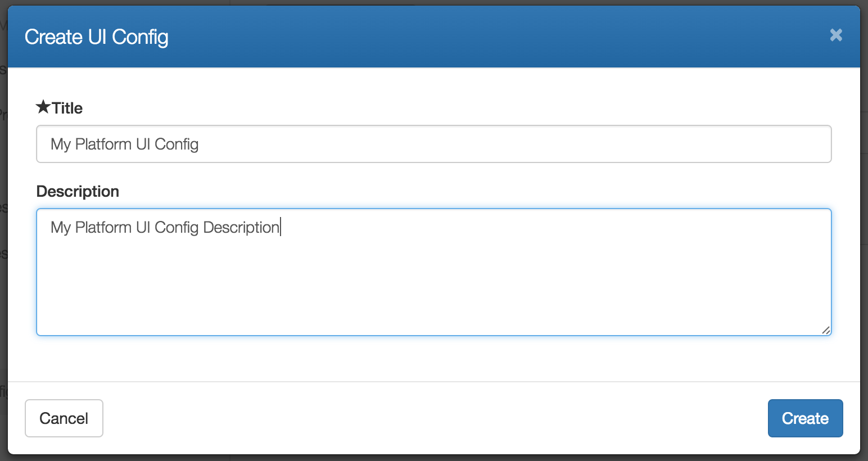The height and width of the screenshot is (461, 868).
Task: Close the Create UI Config dialog with X
Action: click(x=836, y=35)
